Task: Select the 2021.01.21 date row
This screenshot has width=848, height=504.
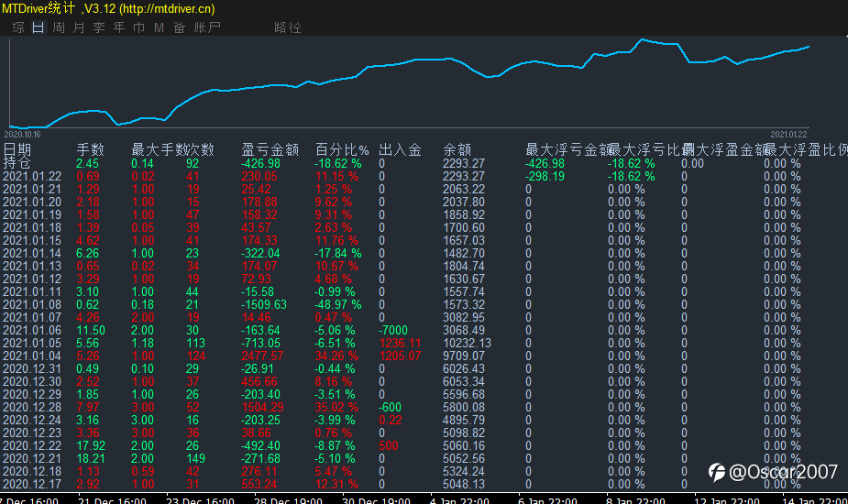Action: click(32, 190)
